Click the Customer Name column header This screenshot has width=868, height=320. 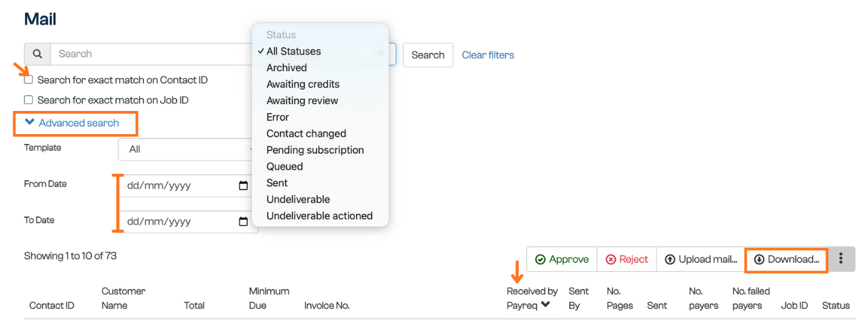pos(123,298)
